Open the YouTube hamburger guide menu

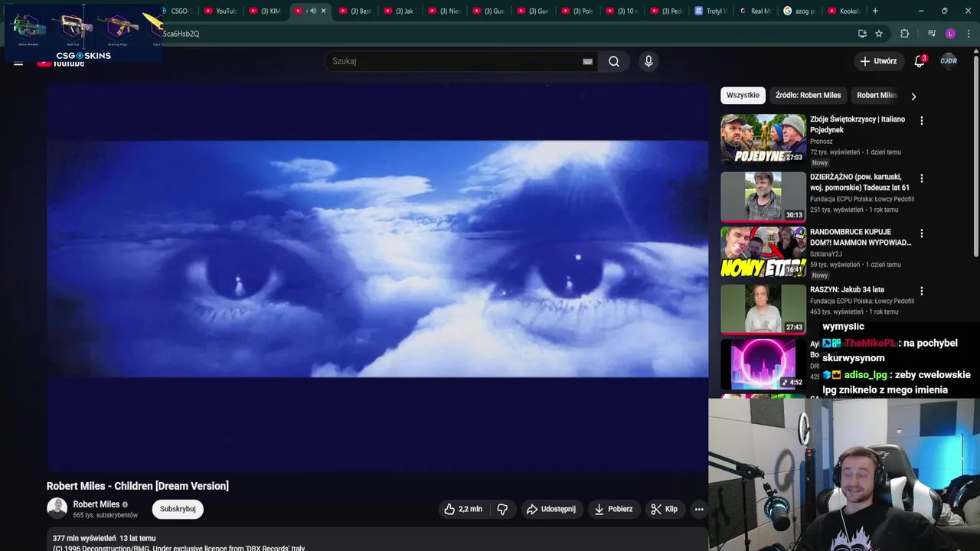pyautogui.click(x=18, y=62)
